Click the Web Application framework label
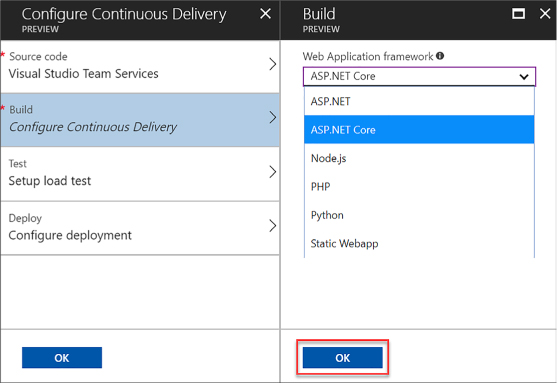 point(368,56)
